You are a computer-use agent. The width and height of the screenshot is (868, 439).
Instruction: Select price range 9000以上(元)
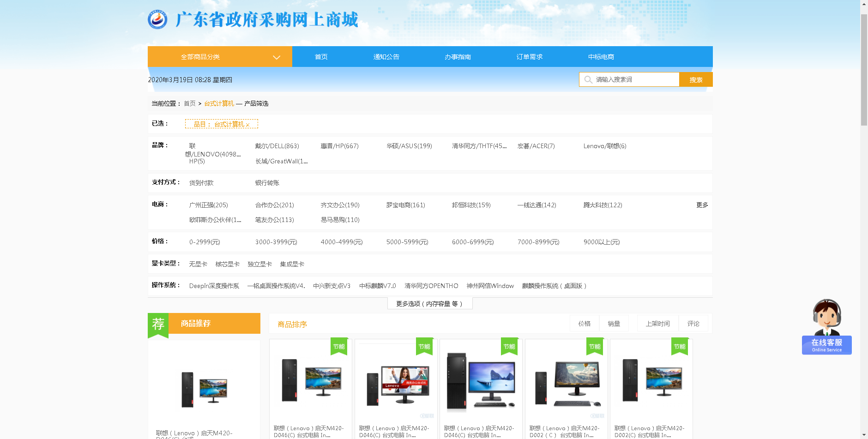(602, 242)
